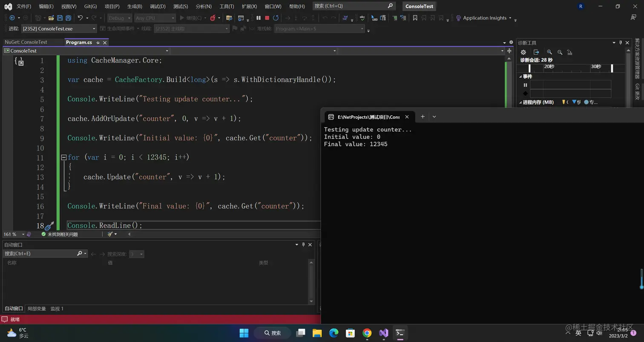
Task: Switch to the 局部变量 tab
Action: [37, 308]
